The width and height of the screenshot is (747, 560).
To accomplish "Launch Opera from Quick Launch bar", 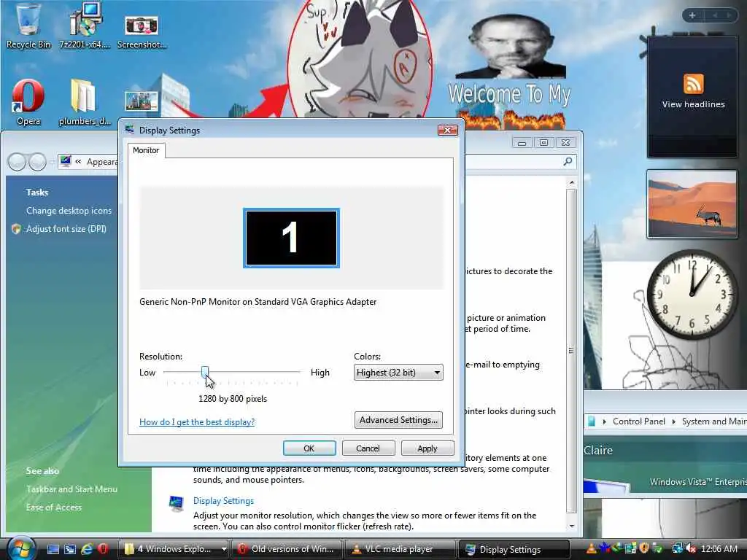I will [102, 549].
